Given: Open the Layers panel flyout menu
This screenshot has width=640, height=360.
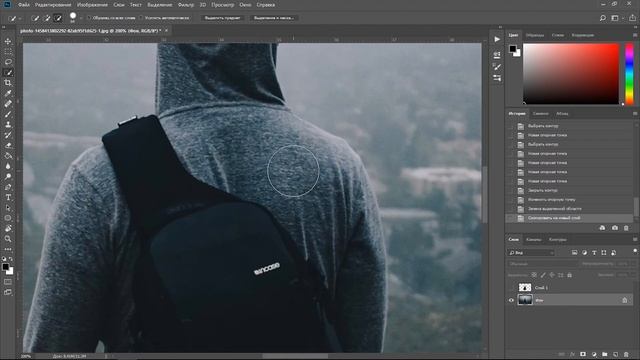Looking at the screenshot, I should click(635, 240).
